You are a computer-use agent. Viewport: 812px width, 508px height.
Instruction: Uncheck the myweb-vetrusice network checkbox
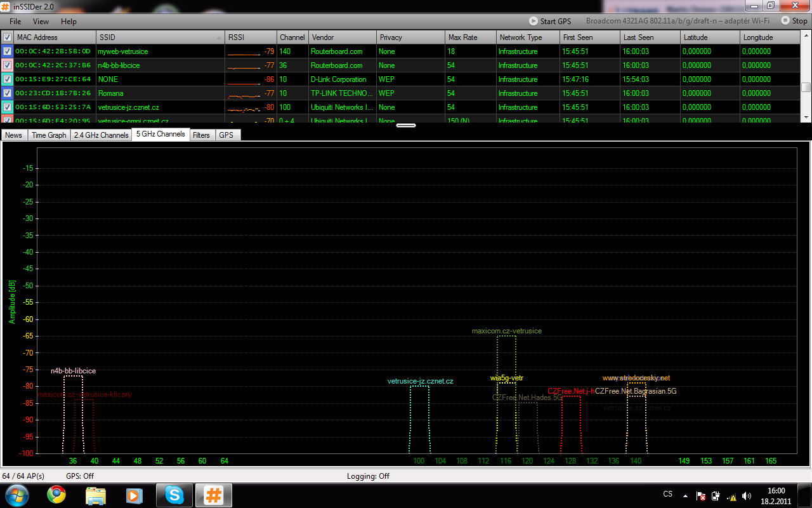point(7,51)
